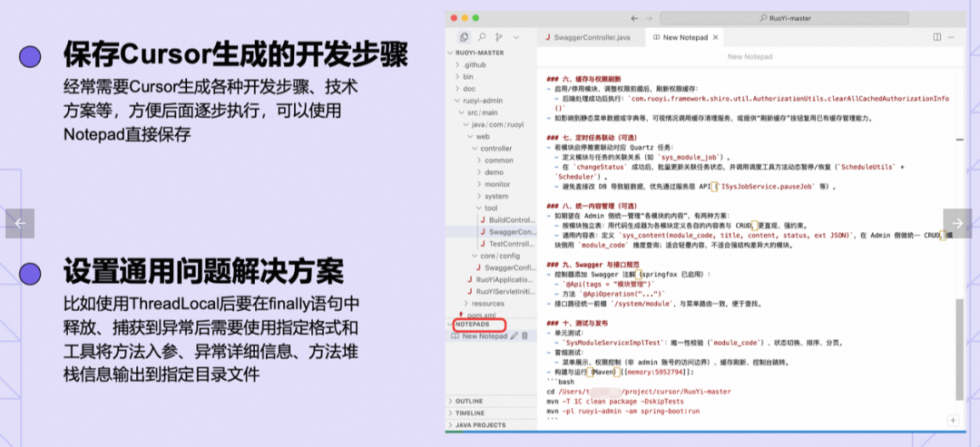Go to next slide with right arrow
Screen dimensions: 980x447
click(957, 223)
